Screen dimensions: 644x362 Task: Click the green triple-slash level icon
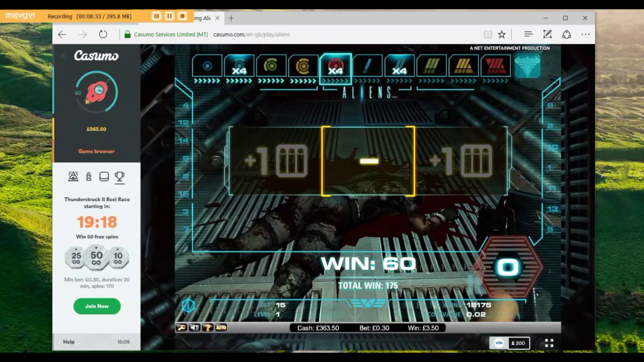click(x=432, y=66)
